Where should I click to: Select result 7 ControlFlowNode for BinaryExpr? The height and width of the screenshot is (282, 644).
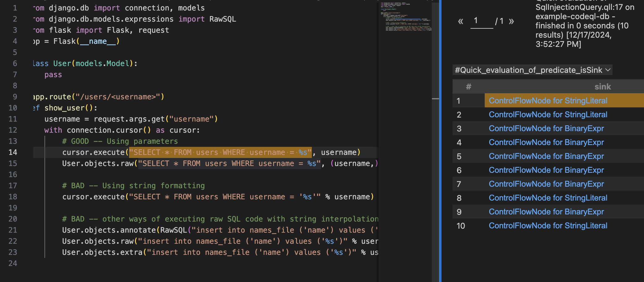click(546, 184)
